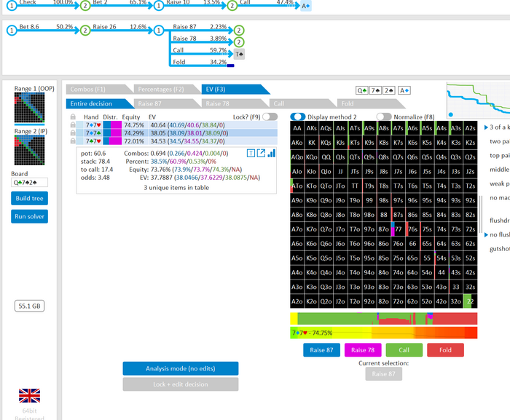Click the grey Raise 87 current selection button
The height and width of the screenshot is (420, 510).
(x=384, y=374)
